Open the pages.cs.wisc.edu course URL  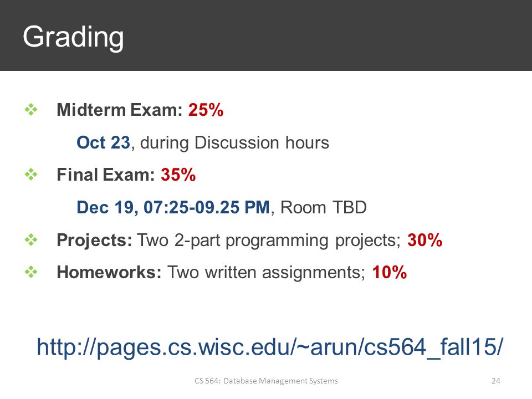pos(270,347)
